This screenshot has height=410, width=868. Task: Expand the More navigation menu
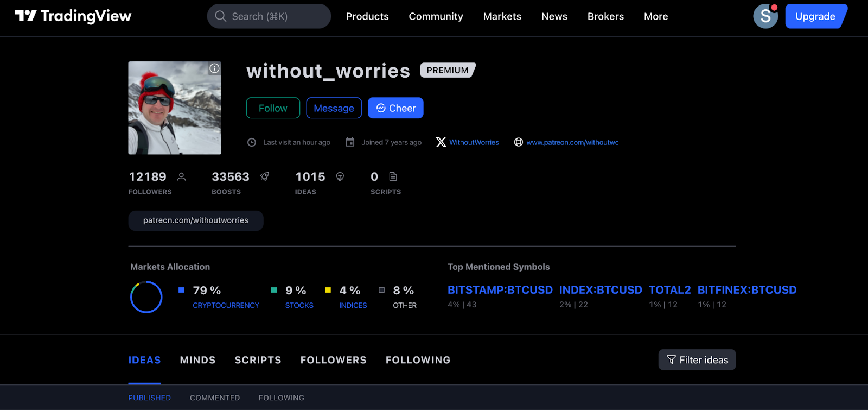(x=655, y=16)
